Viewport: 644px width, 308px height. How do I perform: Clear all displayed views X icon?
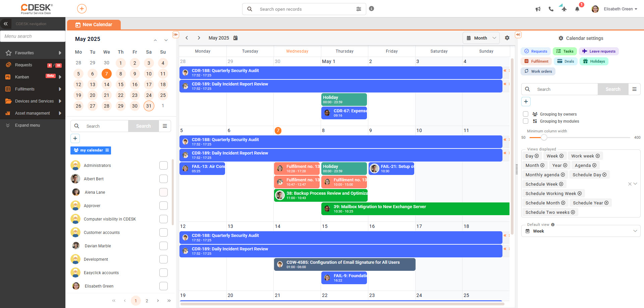pyautogui.click(x=630, y=184)
